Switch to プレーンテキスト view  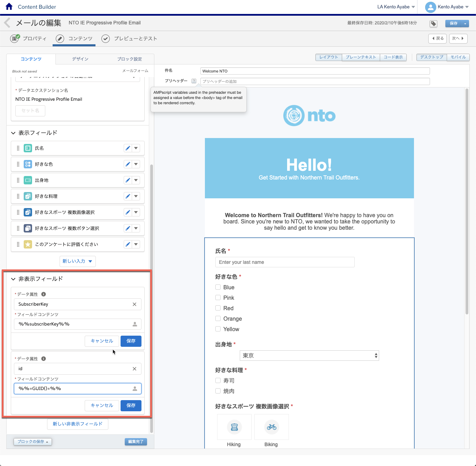pyautogui.click(x=361, y=57)
